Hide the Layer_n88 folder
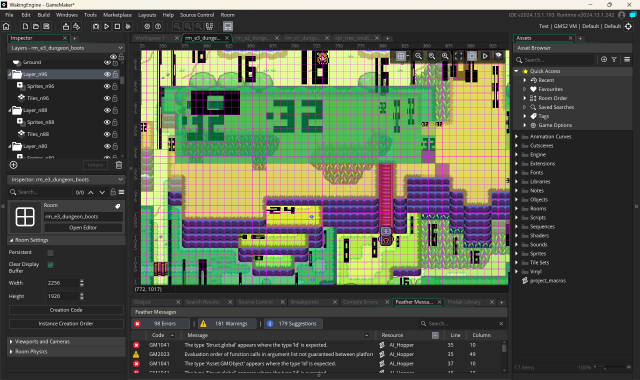This screenshot has width=640, height=380. pos(107,110)
